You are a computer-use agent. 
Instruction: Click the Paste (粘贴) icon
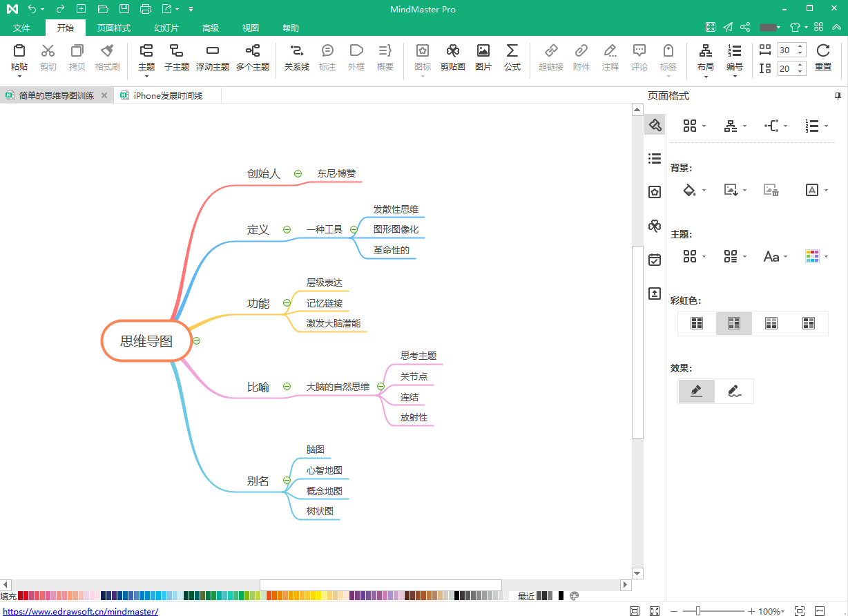click(x=19, y=51)
